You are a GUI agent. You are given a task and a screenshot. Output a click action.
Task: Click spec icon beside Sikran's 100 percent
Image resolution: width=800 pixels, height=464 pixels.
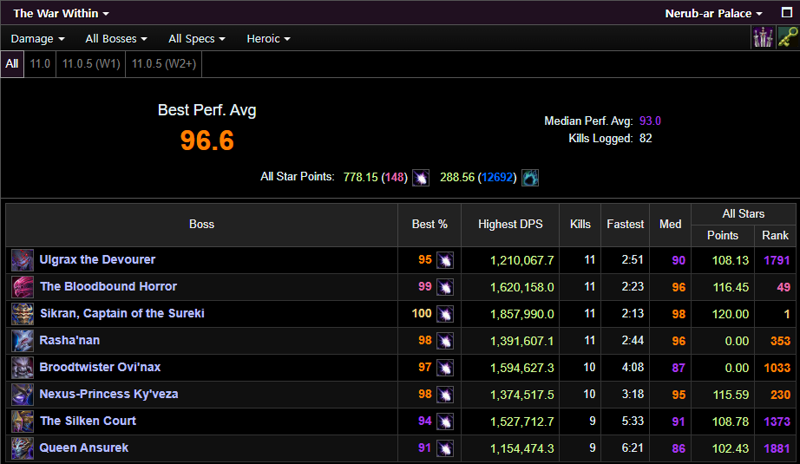(x=445, y=314)
